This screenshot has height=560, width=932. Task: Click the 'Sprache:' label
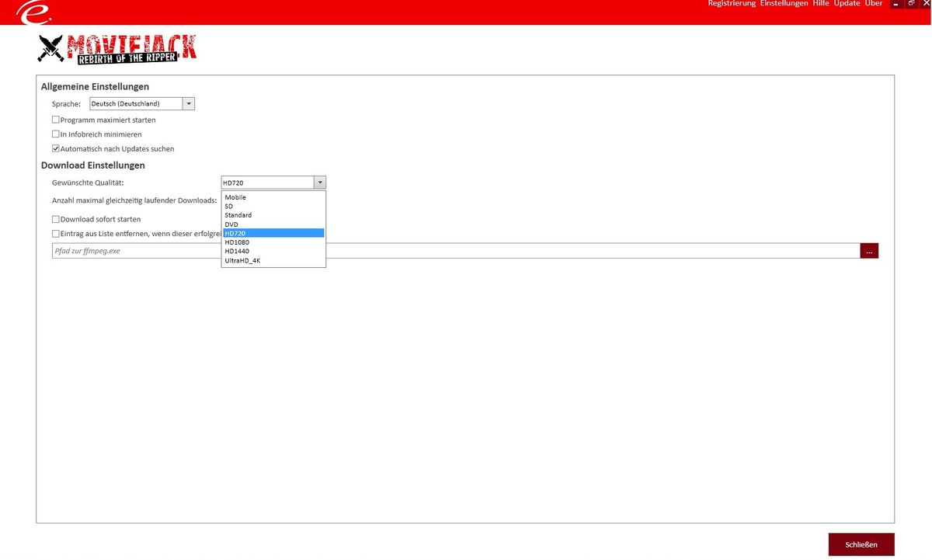coord(67,104)
